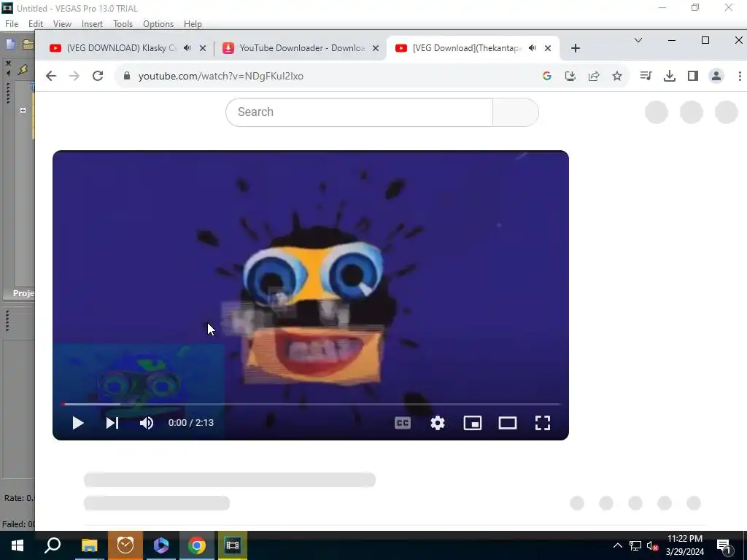This screenshot has width=747, height=560.
Task: Switch to Chrome in taskbar
Action: [x=197, y=545]
